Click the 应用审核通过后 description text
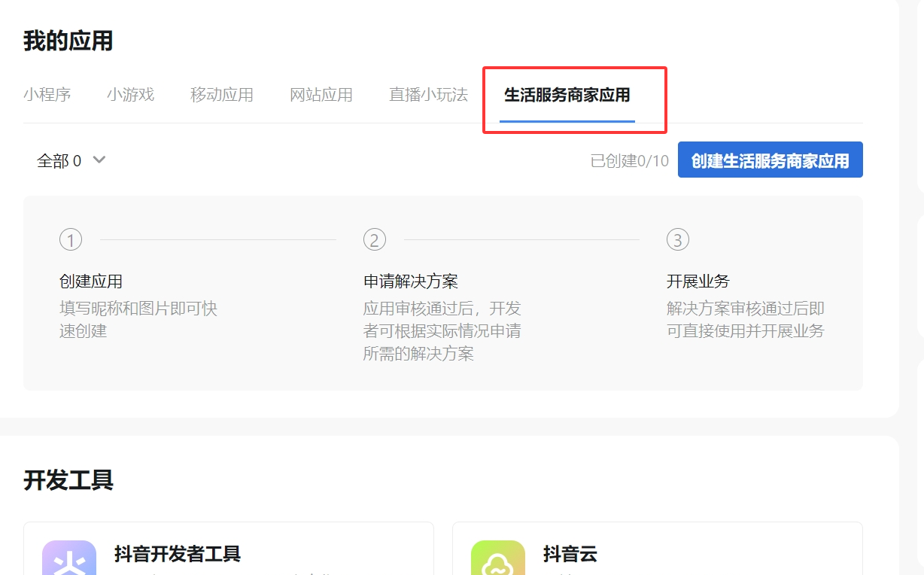This screenshot has height=575, width=924. 442,331
